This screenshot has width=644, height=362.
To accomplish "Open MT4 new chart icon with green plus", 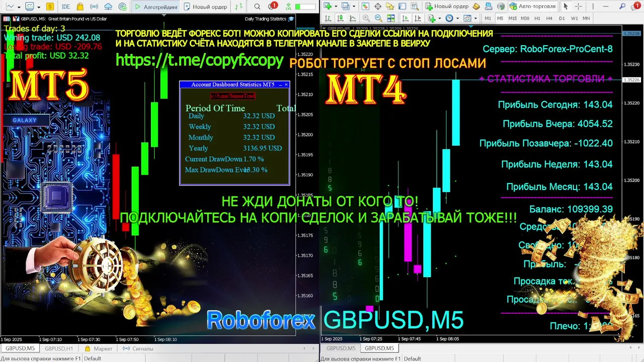I will [x=328, y=7].
